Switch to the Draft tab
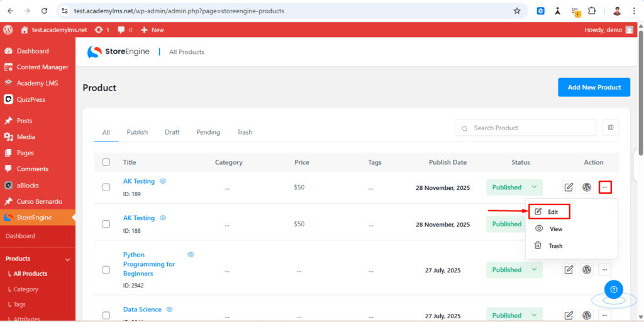The height and width of the screenshot is (322, 644). click(172, 132)
